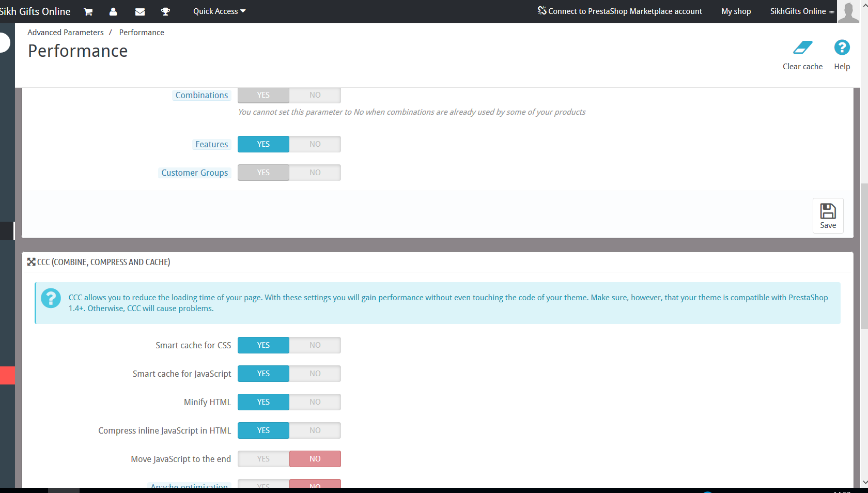Open My shop link
Viewport: 868px width, 493px height.
click(736, 11)
